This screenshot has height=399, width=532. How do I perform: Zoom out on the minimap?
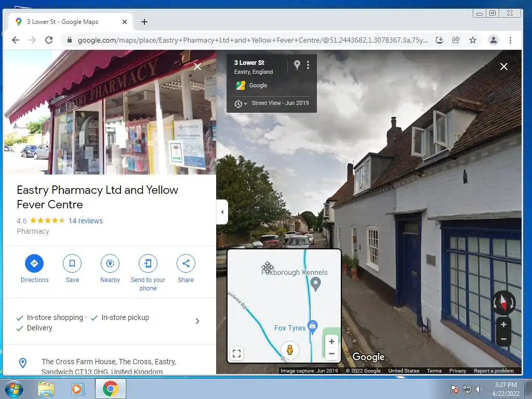pos(331,353)
